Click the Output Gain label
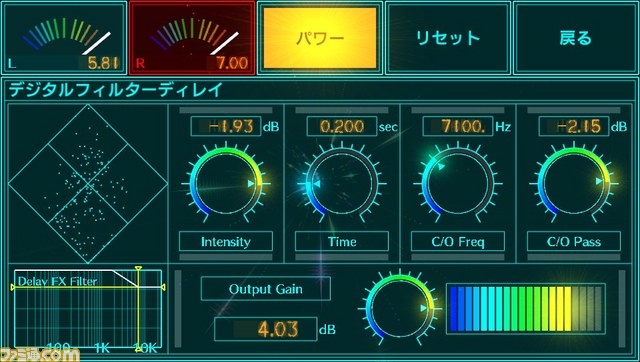The height and width of the screenshot is (362, 640). click(266, 289)
